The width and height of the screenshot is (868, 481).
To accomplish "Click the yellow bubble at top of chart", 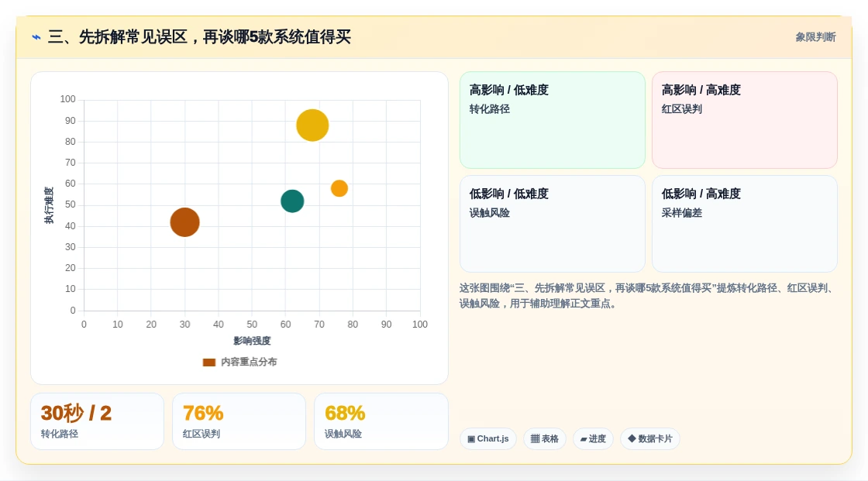I will point(312,125).
